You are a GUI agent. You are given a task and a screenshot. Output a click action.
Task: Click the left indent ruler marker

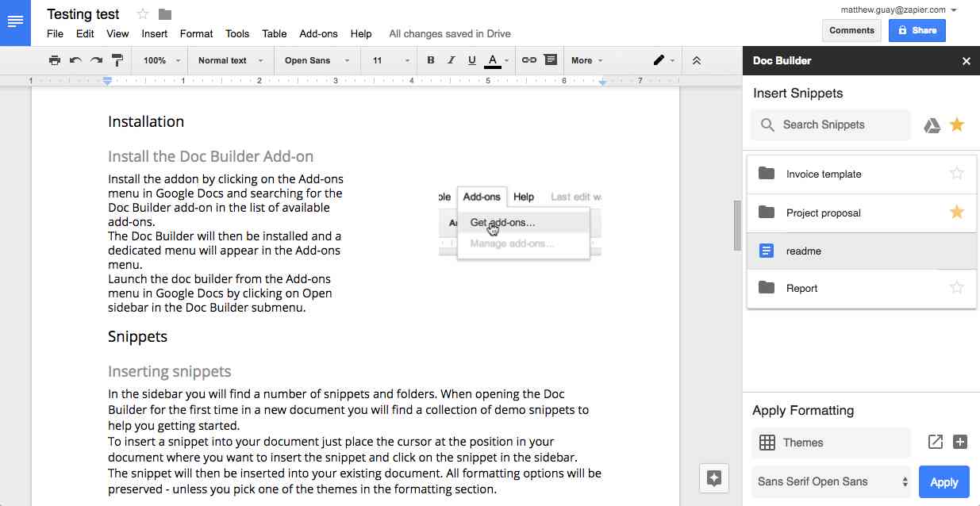108,82
